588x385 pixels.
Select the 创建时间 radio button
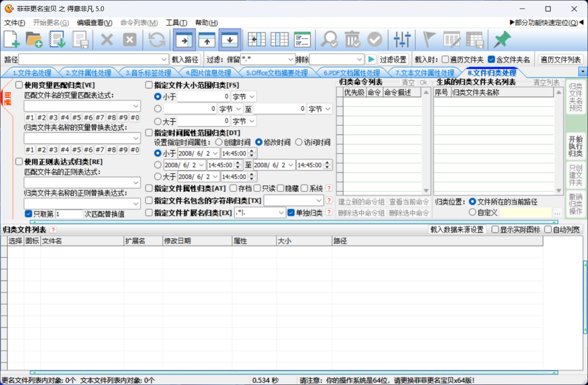219,142
